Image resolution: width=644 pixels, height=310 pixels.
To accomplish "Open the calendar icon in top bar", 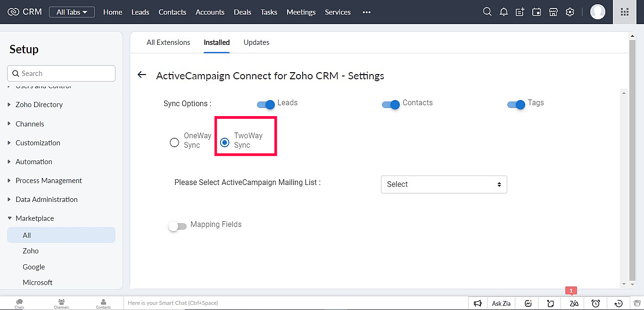I will (x=537, y=12).
